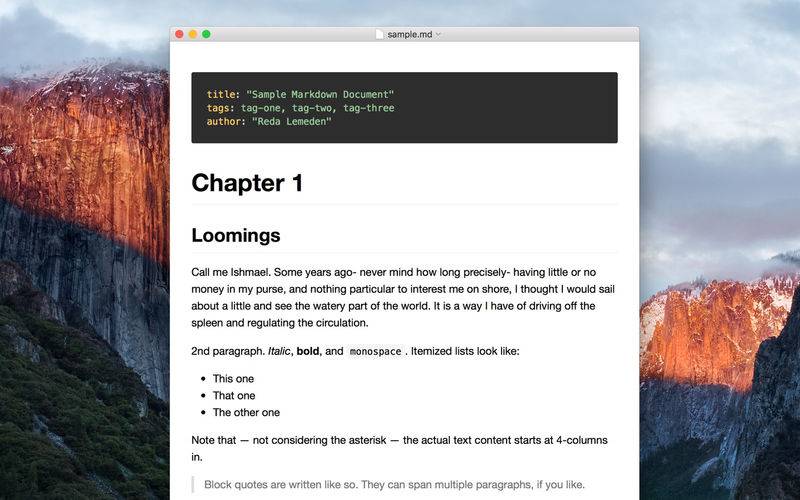Close the sample.md window with red button
800x500 pixels.
(179, 34)
